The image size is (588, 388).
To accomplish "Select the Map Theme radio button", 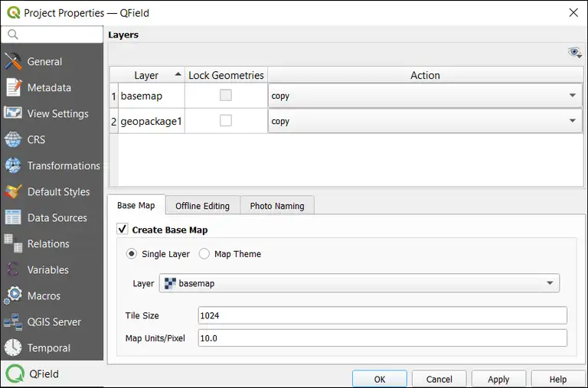I will coord(204,254).
